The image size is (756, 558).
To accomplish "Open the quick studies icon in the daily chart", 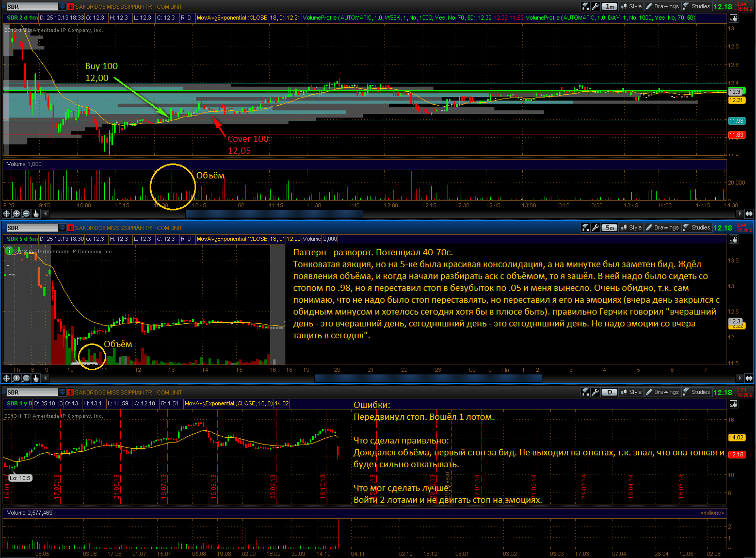I will (x=586, y=392).
